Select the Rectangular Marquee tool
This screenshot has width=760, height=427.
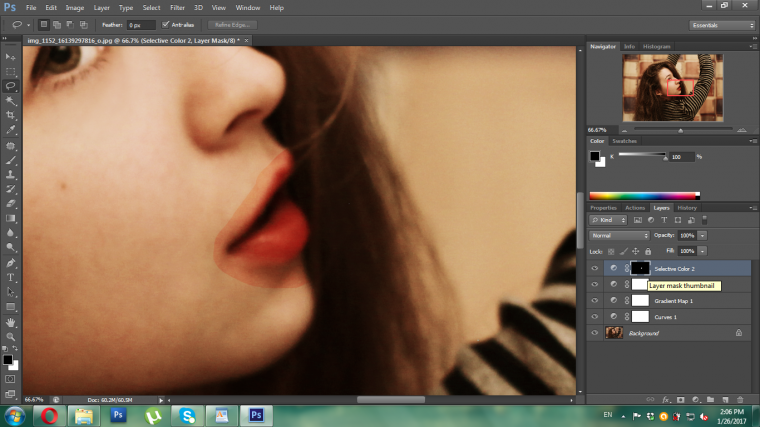(x=10, y=72)
